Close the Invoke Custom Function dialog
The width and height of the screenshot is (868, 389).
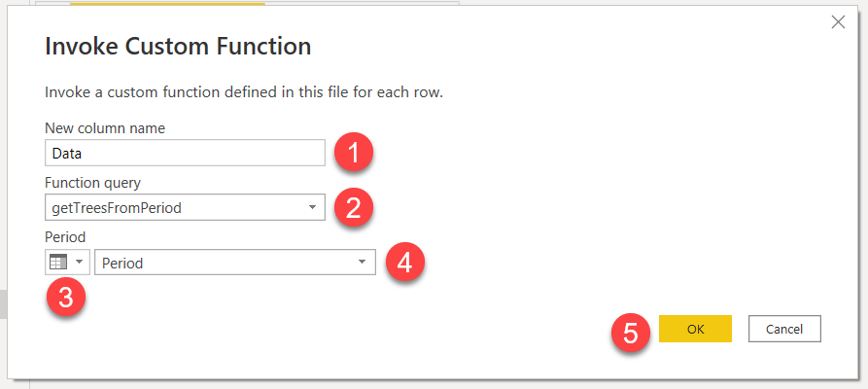[838, 22]
